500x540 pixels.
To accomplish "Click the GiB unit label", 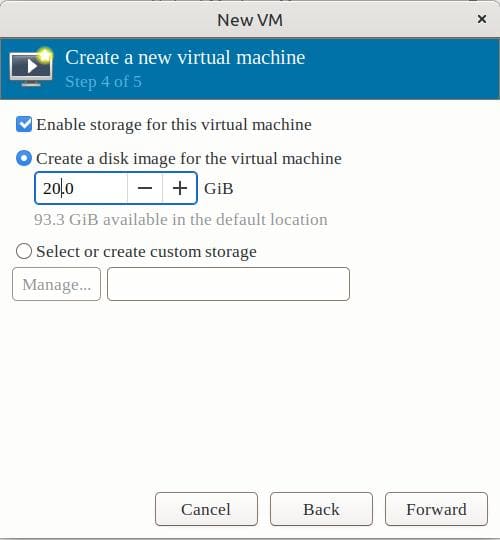I will pyautogui.click(x=219, y=189).
